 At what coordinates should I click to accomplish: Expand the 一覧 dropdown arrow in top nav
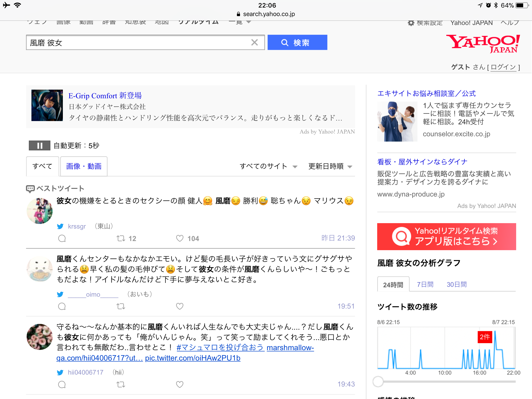click(x=249, y=22)
